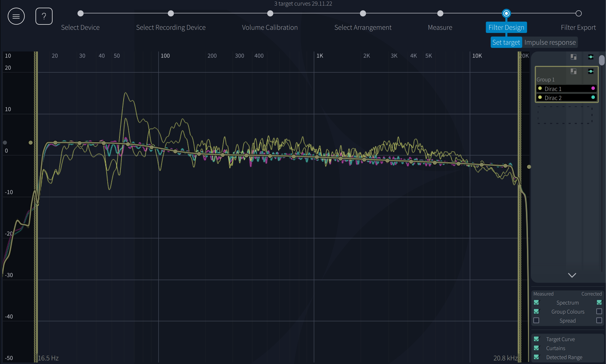Screen dimensions: 606x364
Task: Click the yellow dot beside Dirac 2
Action: click(x=540, y=97)
